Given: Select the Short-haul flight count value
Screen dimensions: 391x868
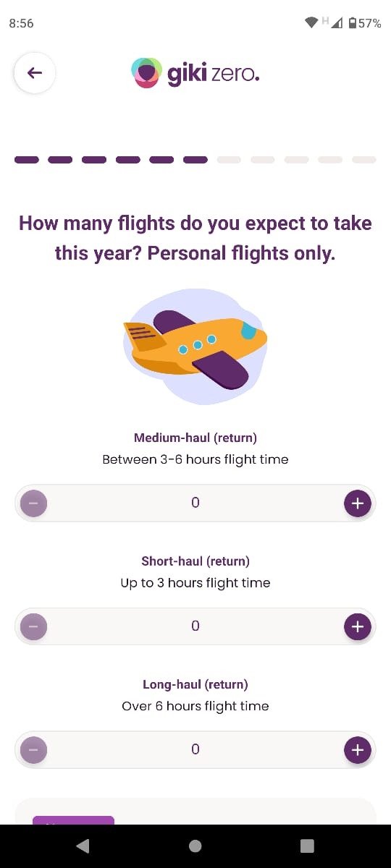Looking at the screenshot, I should coord(195,626).
